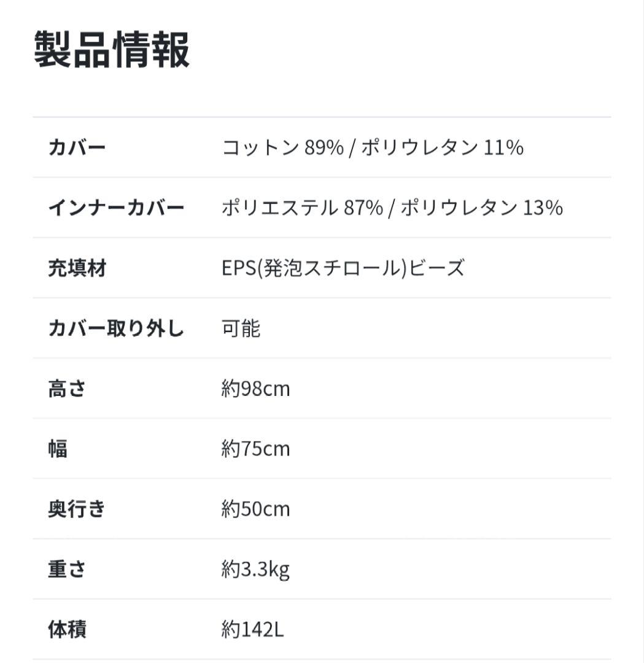Click the コットン 89% text in the cover value
This screenshot has height=663, width=644.
tap(282, 148)
